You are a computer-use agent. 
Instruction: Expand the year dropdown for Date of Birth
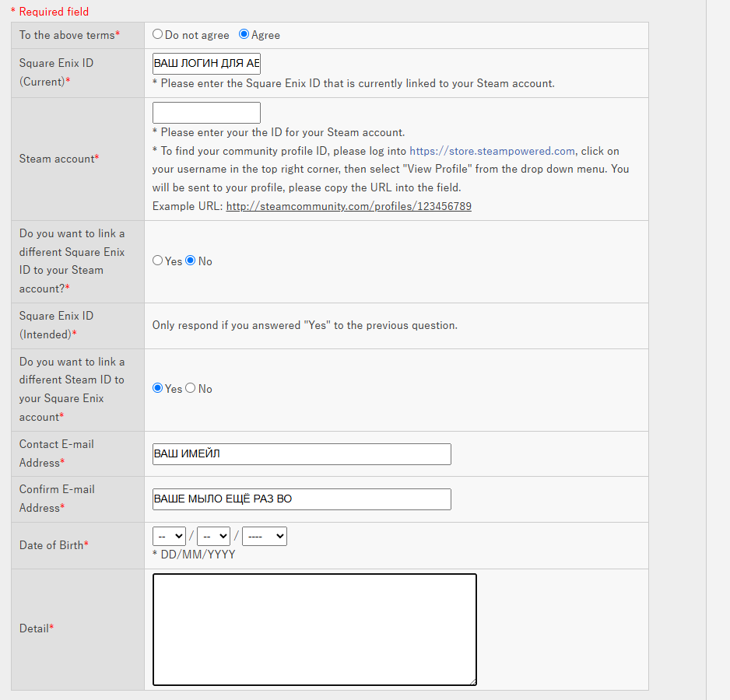265,536
